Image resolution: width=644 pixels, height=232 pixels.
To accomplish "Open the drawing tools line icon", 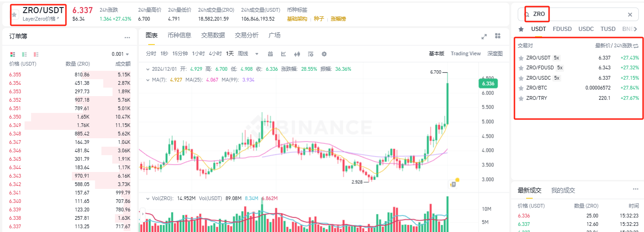I will pyautogui.click(x=283, y=54).
